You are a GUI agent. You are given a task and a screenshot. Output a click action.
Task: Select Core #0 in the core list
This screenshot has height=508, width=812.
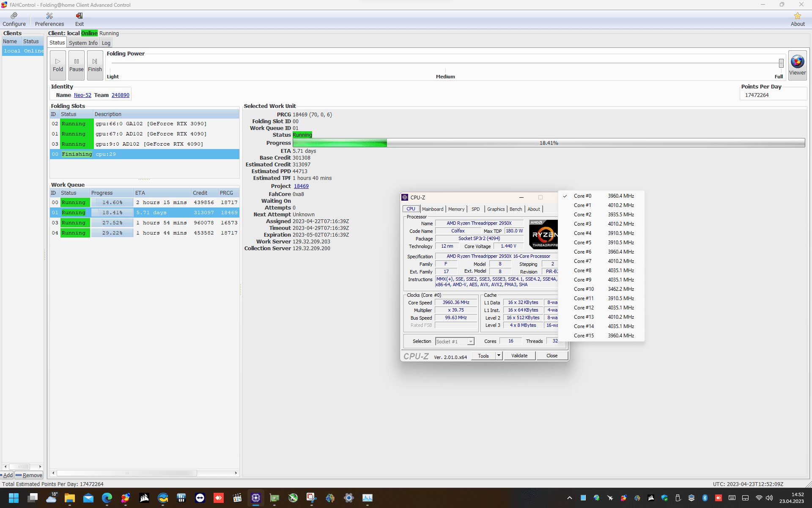[601, 196]
